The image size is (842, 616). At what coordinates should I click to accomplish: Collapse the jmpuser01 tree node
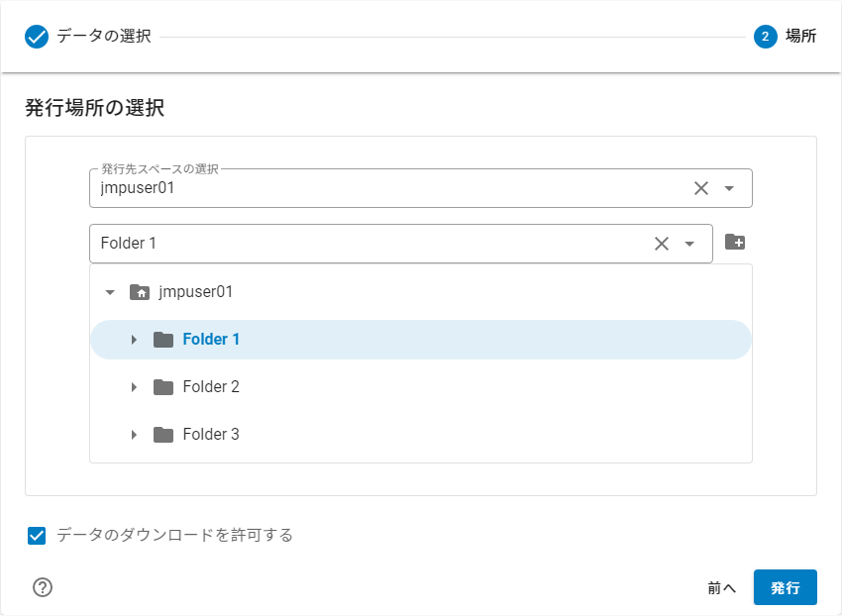[111, 291]
